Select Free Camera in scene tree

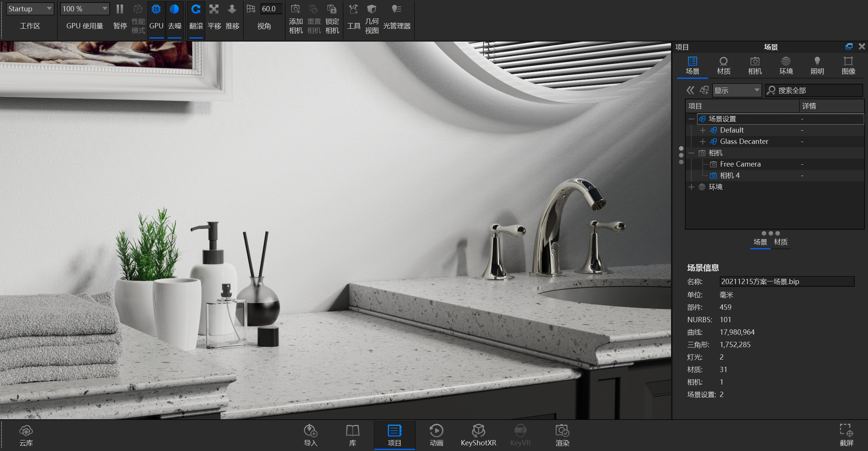740,164
